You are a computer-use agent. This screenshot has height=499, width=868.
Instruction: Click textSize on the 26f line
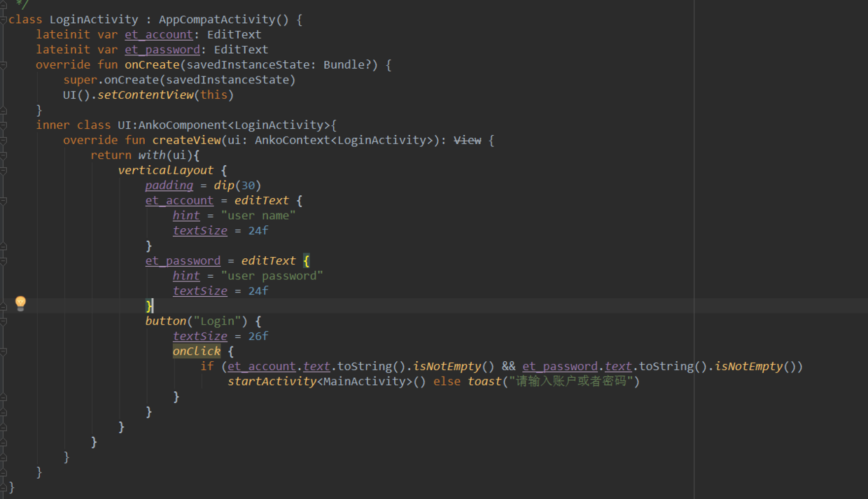pos(200,336)
